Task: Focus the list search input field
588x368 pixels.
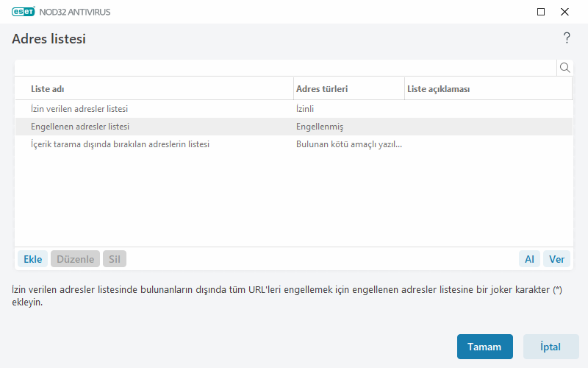Action: pyautogui.click(x=285, y=68)
